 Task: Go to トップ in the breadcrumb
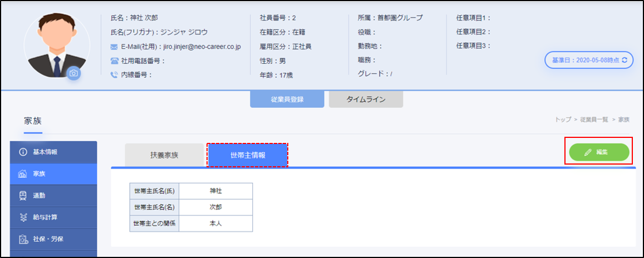[563, 120]
